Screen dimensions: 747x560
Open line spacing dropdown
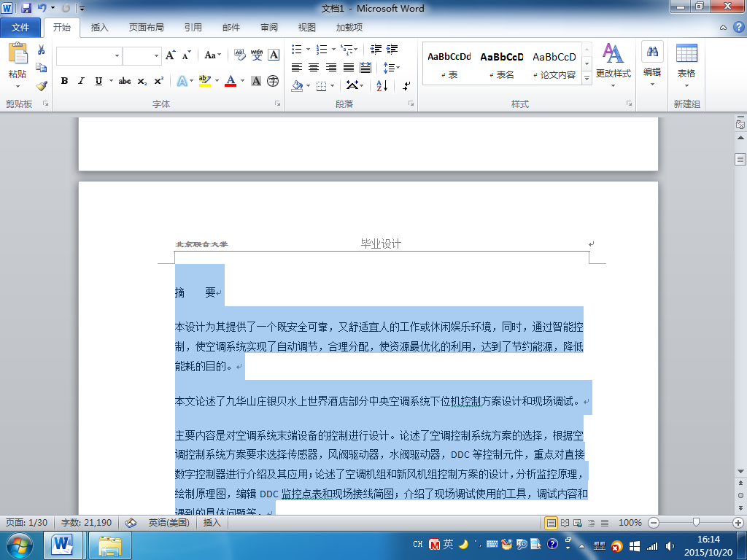pos(392,68)
